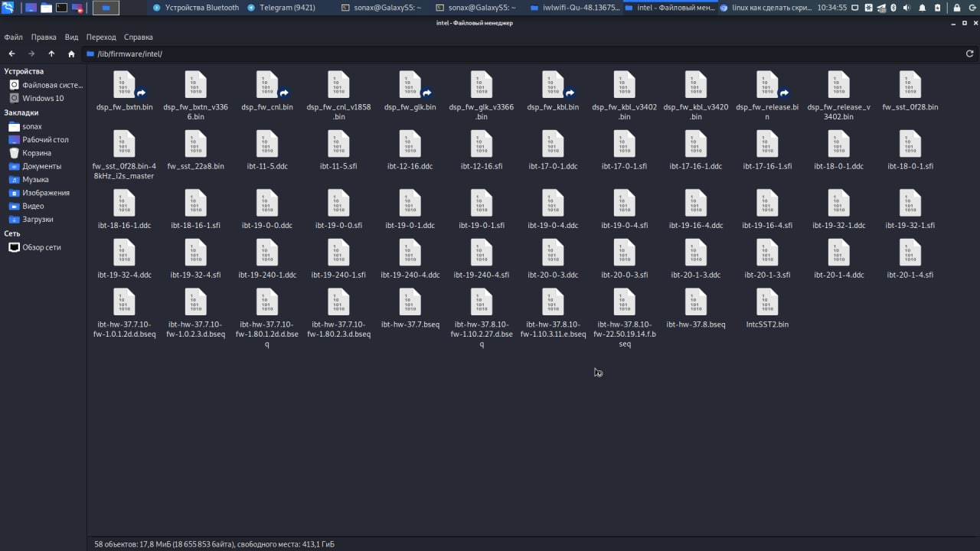
Task: Go back with the left arrow button
Action: click(11, 54)
